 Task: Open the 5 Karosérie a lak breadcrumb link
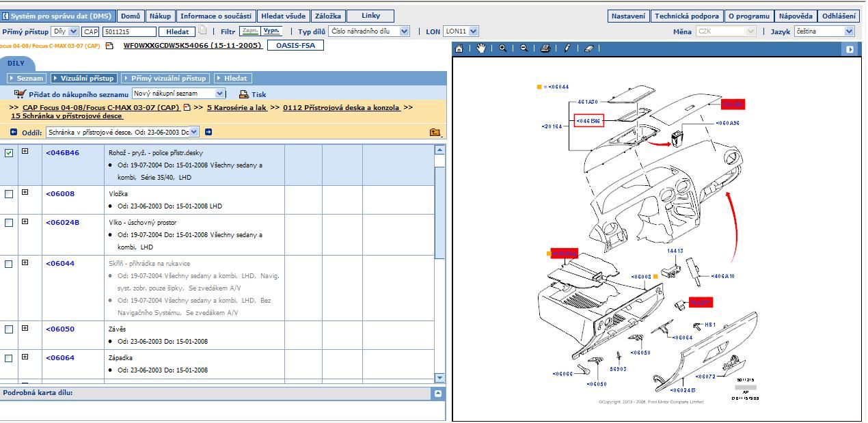pyautogui.click(x=236, y=107)
